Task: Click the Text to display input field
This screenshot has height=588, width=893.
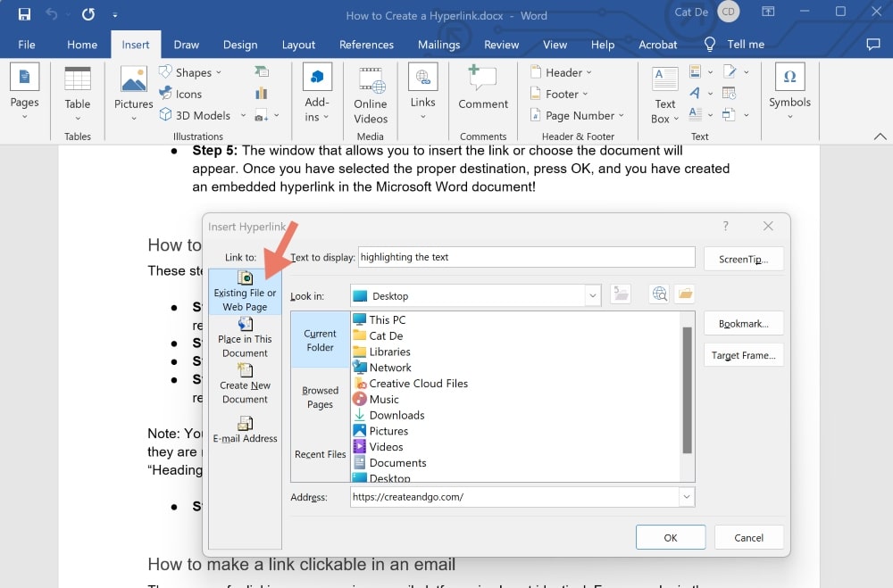Action: pos(526,257)
